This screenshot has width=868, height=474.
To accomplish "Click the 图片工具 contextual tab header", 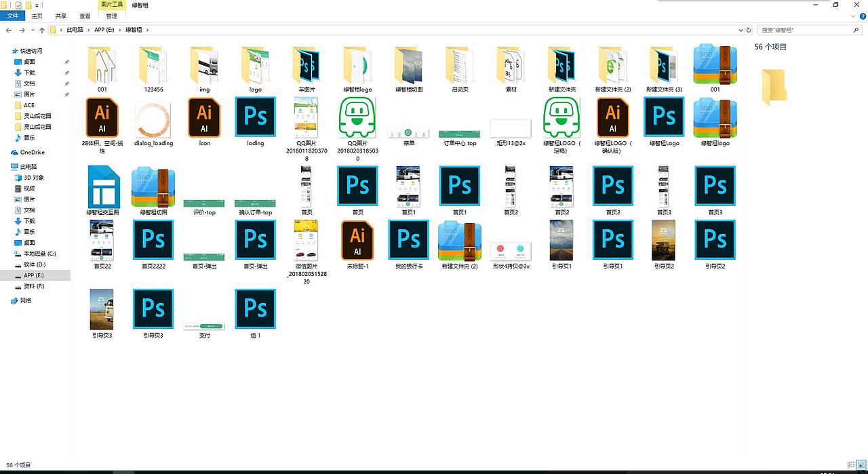I will (112, 5).
